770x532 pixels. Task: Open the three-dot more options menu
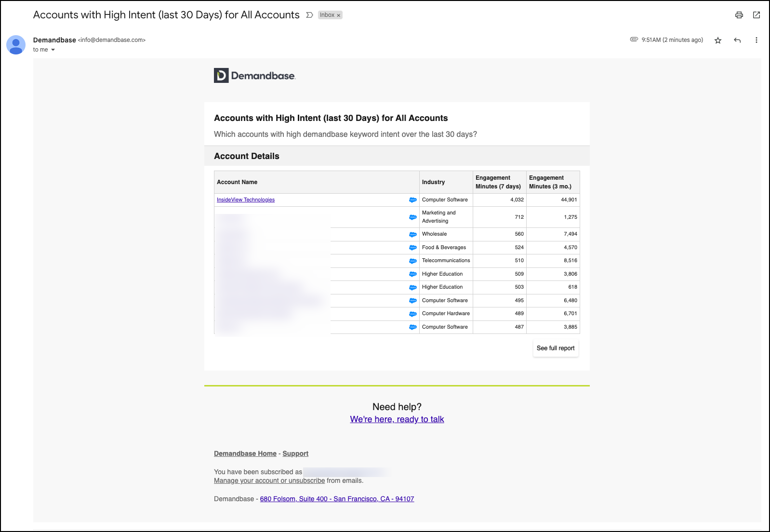click(x=757, y=40)
